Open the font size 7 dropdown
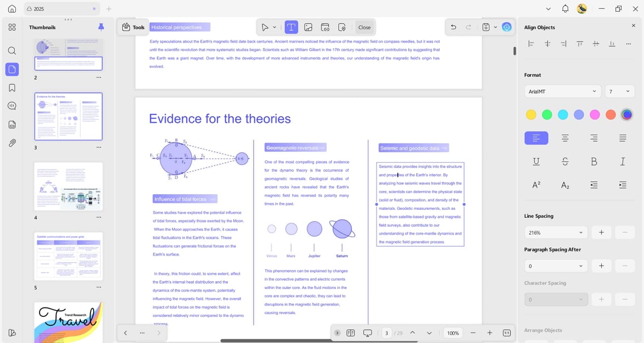 (x=620, y=92)
